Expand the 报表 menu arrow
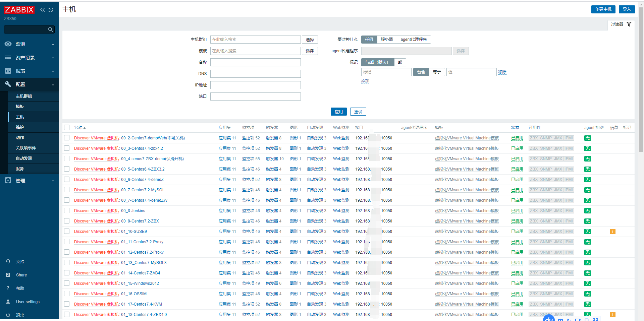644x321 pixels. coord(53,71)
